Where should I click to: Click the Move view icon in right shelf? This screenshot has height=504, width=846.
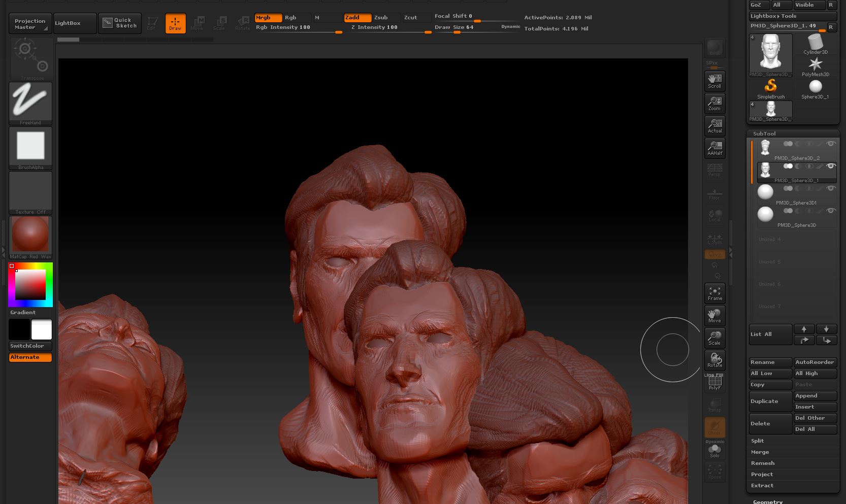tap(714, 315)
